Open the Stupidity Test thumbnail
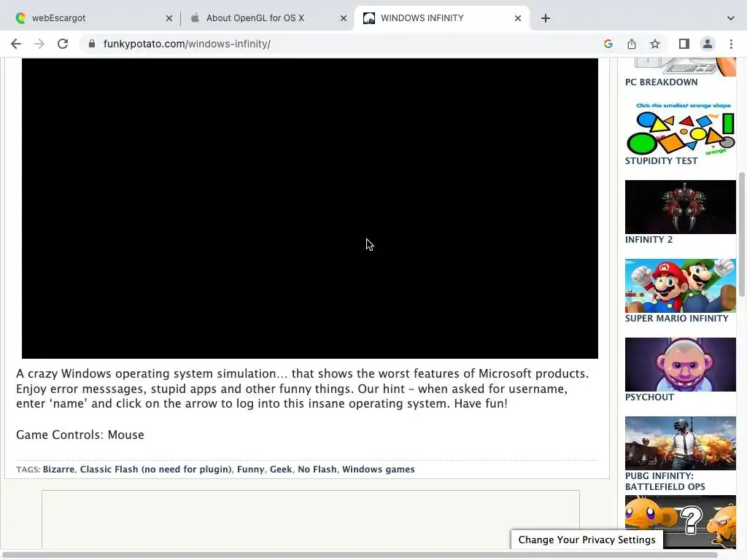This screenshot has width=747, height=560. pyautogui.click(x=681, y=128)
